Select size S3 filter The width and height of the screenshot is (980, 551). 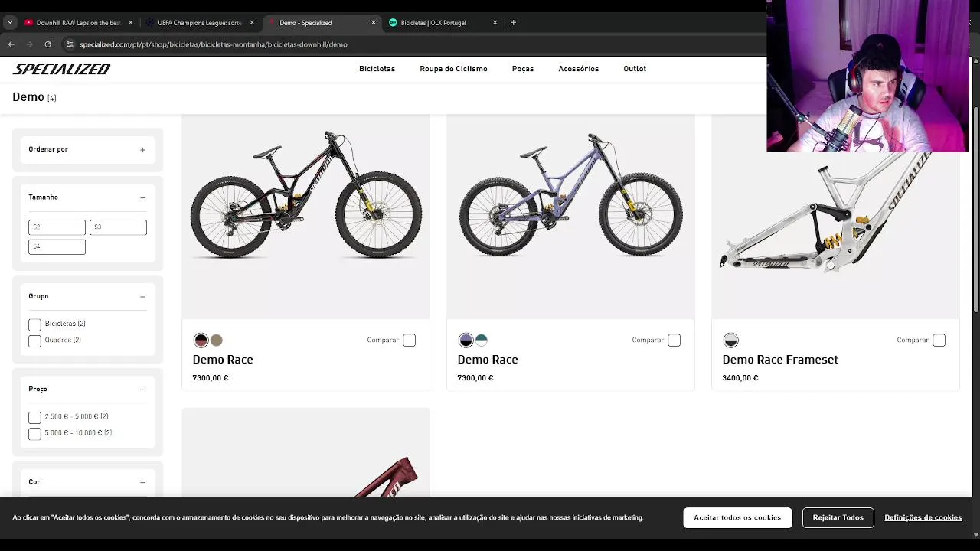click(118, 227)
